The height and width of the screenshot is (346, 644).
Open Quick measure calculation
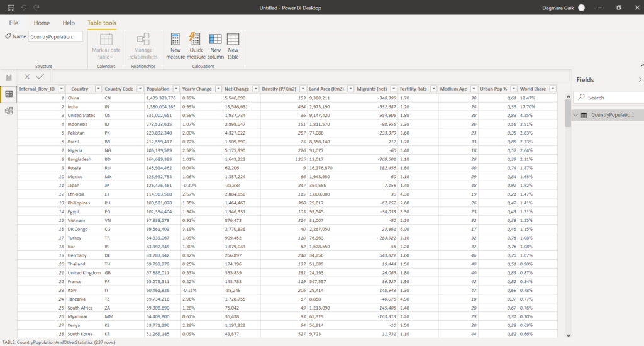pyautogui.click(x=196, y=46)
